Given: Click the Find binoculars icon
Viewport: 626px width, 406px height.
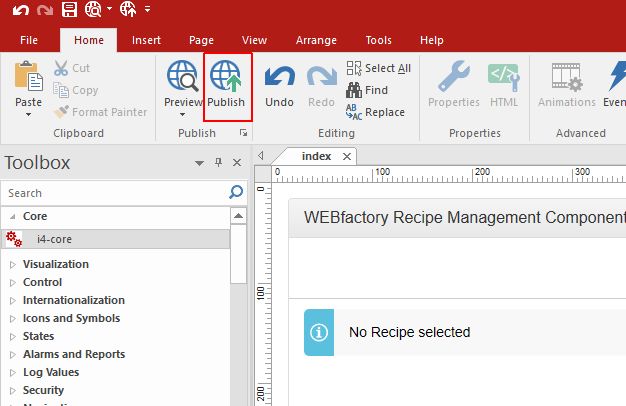Looking at the screenshot, I should click(354, 90).
